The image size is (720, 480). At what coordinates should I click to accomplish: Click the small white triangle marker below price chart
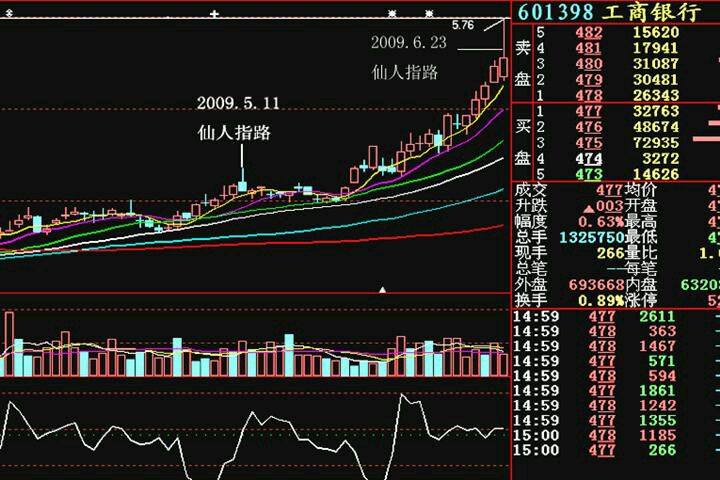point(382,290)
